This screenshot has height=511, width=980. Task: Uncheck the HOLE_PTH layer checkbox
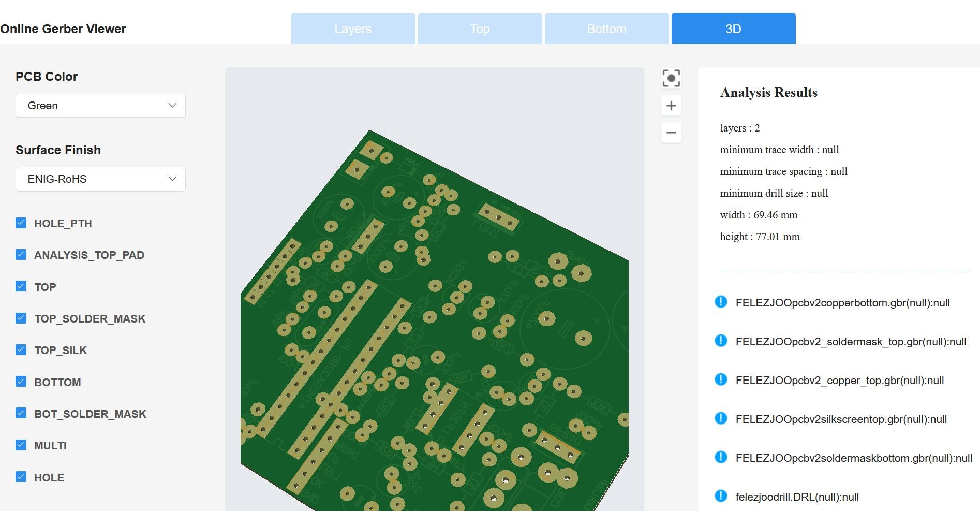pyautogui.click(x=21, y=223)
